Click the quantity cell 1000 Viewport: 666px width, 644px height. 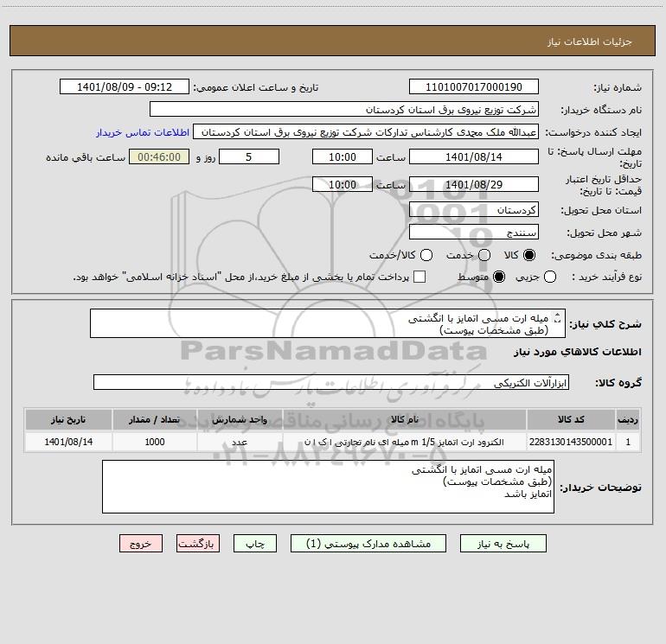click(x=155, y=442)
